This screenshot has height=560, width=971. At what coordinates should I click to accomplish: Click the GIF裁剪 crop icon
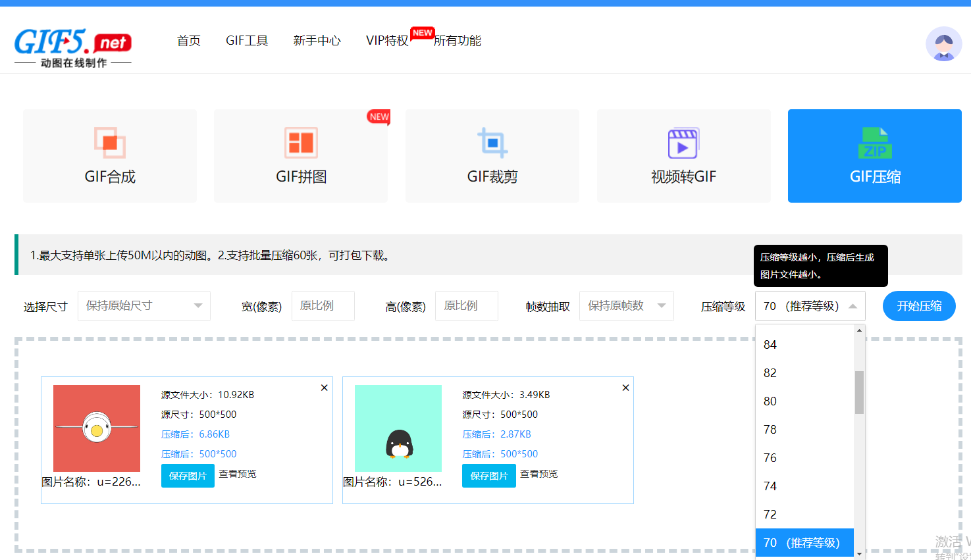tap(492, 143)
